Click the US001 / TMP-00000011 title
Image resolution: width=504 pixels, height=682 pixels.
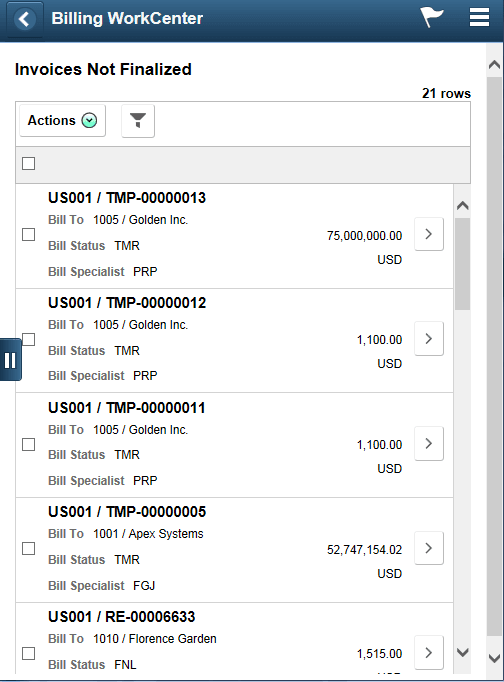click(127, 408)
